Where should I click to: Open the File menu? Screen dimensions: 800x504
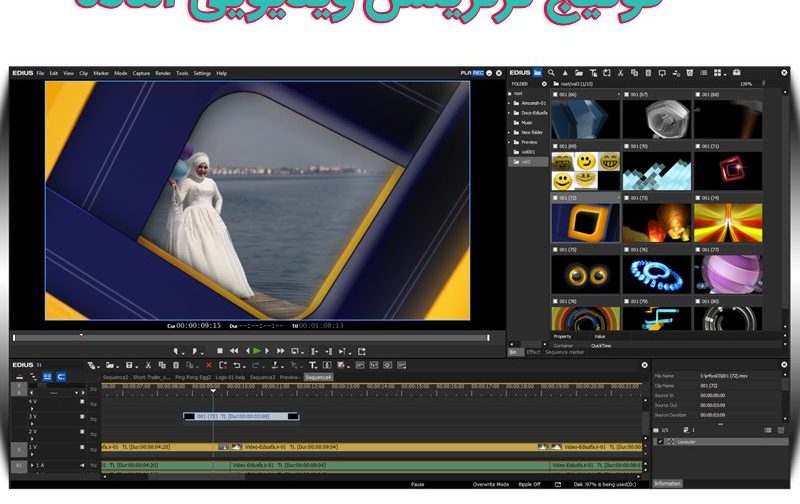pyautogui.click(x=40, y=73)
